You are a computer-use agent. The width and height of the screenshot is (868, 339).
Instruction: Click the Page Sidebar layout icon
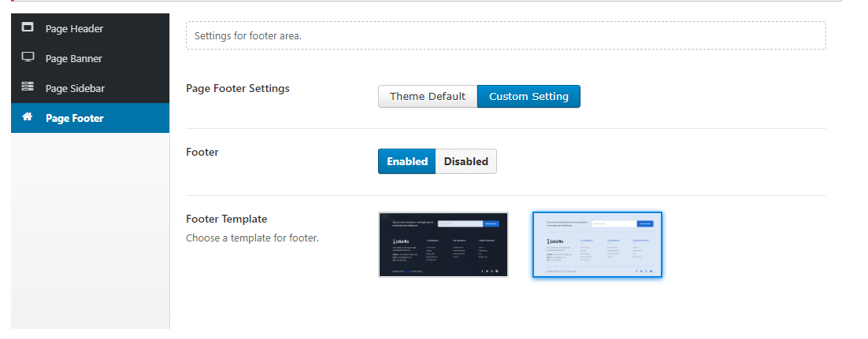coord(28,87)
